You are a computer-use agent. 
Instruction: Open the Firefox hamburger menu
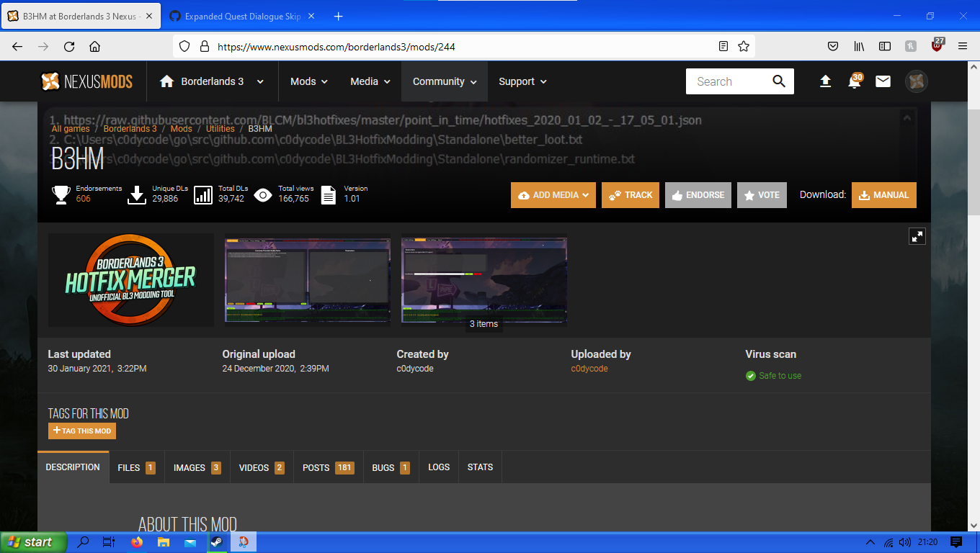coord(963,46)
